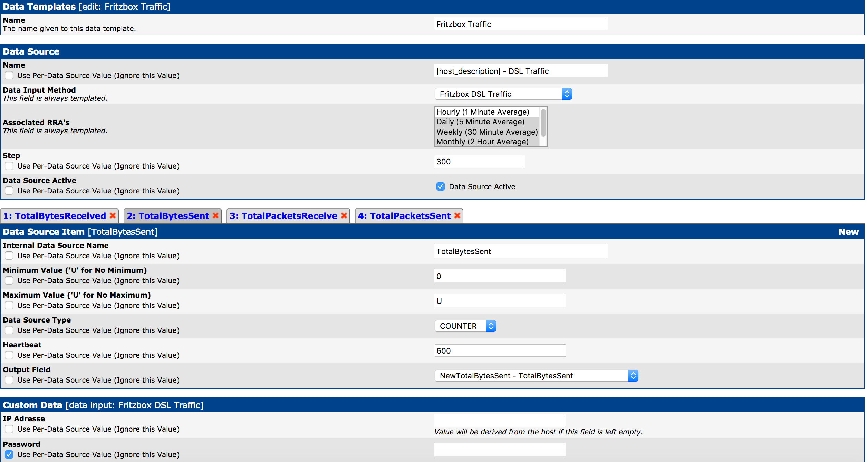Screen dimensions: 868x462
Task: Toggle per-data source value for Step
Action: tap(9, 166)
